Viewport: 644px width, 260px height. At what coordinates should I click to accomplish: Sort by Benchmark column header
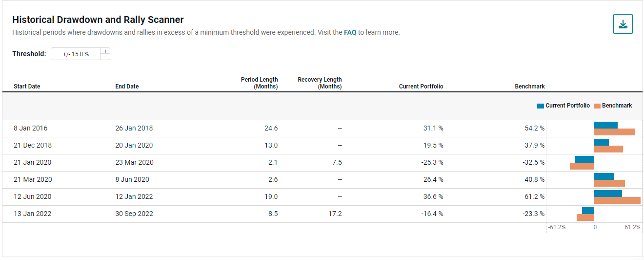click(x=529, y=87)
